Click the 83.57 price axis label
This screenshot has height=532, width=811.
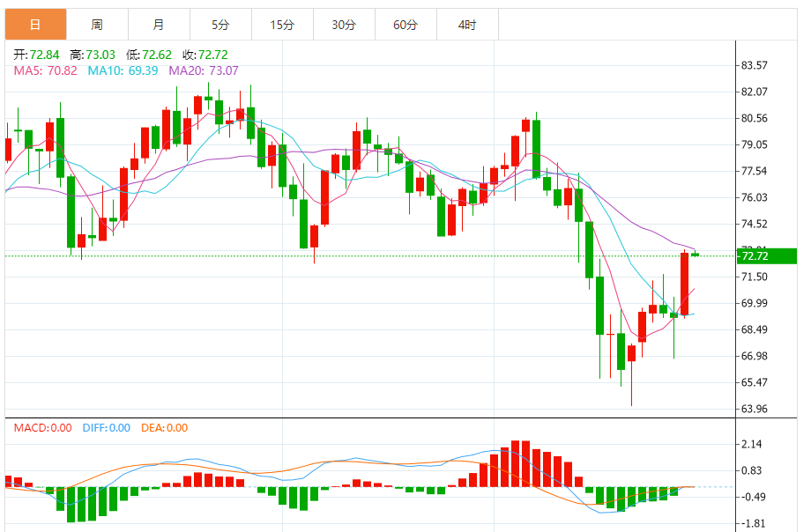point(754,65)
